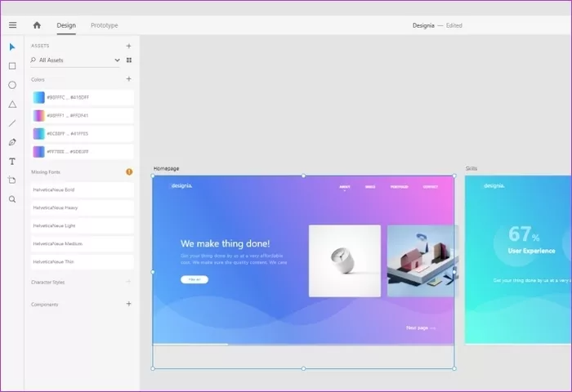Screen dimensions: 572x392
Task: Select the Pen tool
Action: [x=12, y=142]
